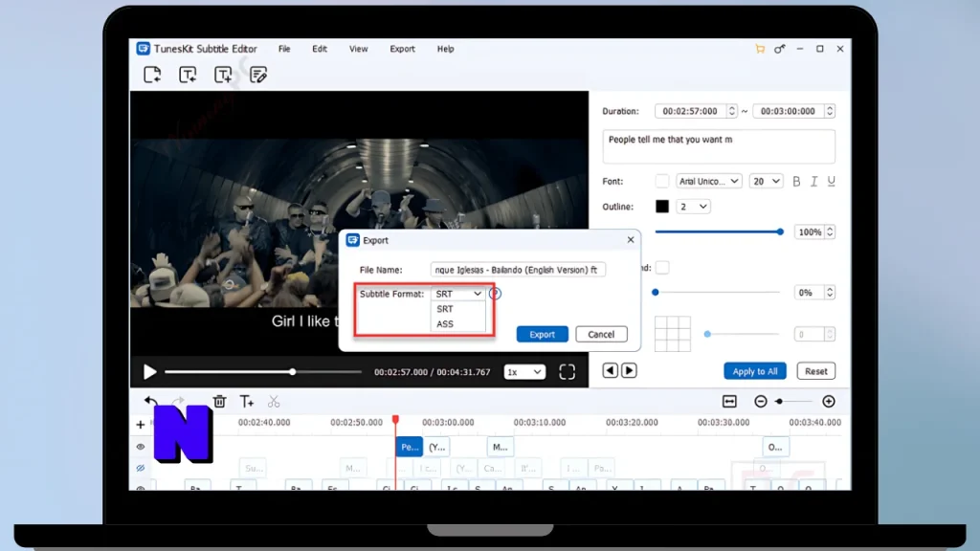This screenshot has width=980, height=551.
Task: Open the View menu
Action: (358, 49)
